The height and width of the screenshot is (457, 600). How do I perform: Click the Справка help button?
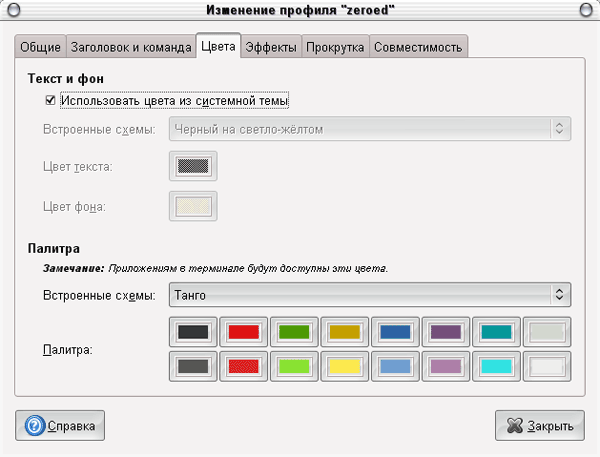(x=60, y=426)
